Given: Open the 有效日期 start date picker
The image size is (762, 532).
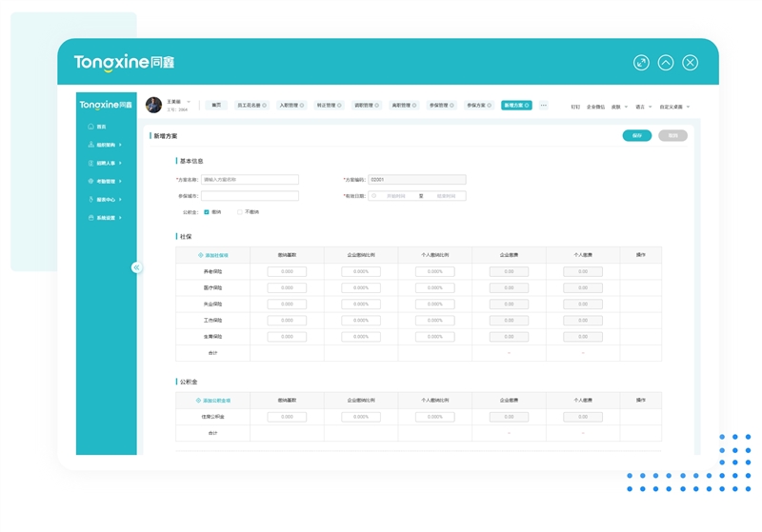Looking at the screenshot, I should coord(395,196).
